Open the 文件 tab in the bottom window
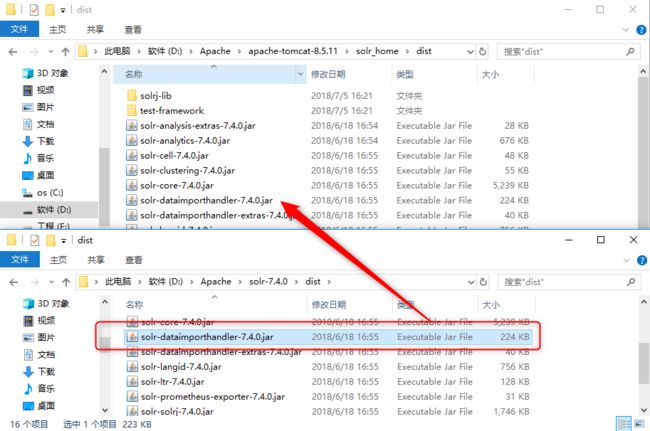 [19, 259]
